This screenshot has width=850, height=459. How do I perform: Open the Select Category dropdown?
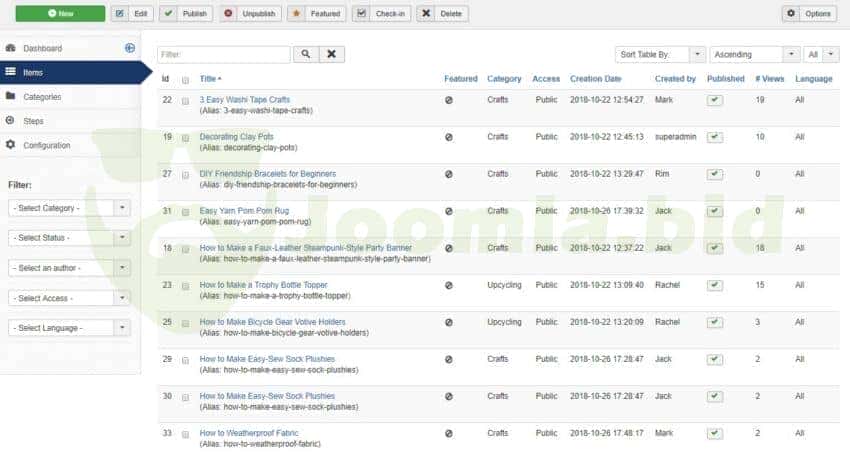tap(69, 208)
